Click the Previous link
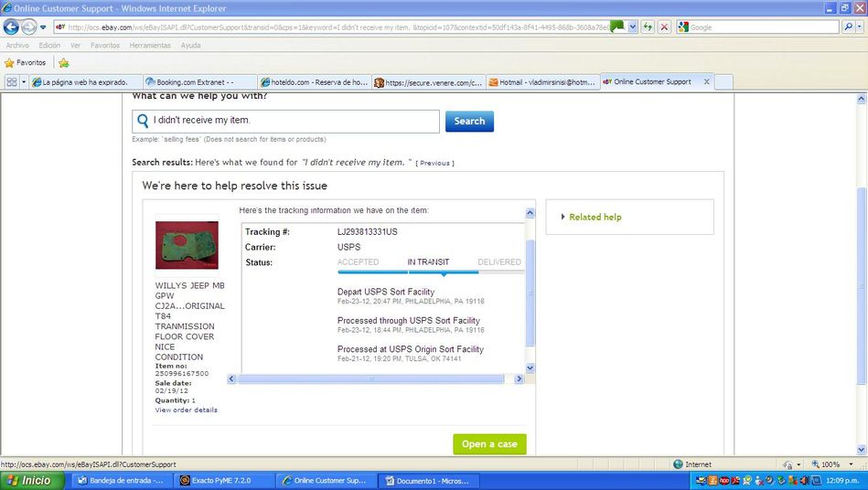This screenshot has width=868, height=490. click(434, 163)
